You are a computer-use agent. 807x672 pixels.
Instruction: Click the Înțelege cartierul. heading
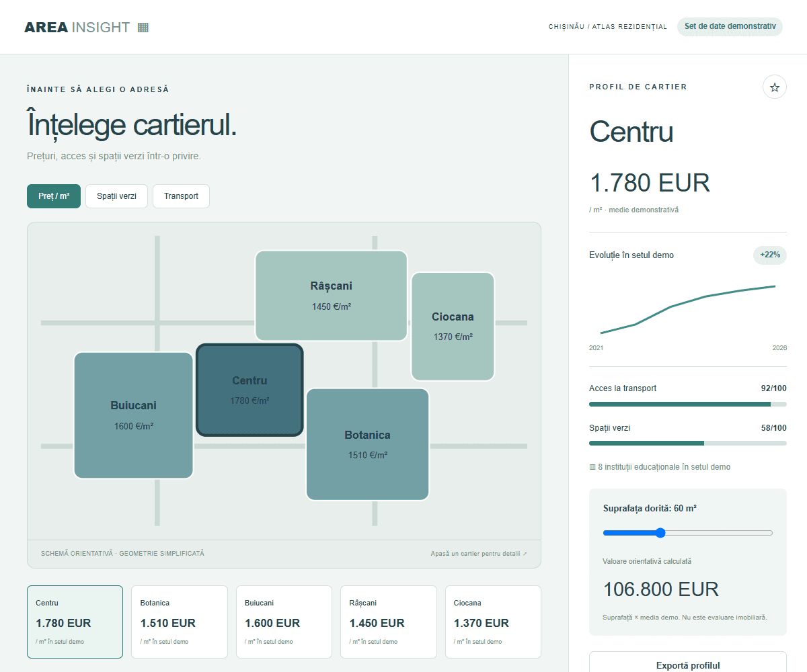click(x=132, y=125)
